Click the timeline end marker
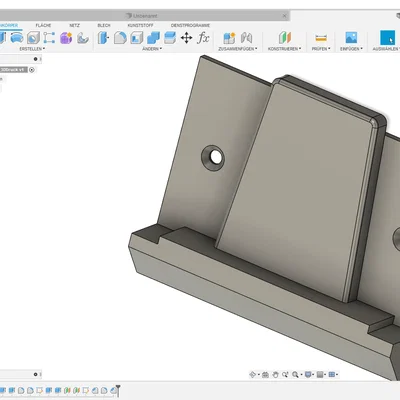This screenshot has height=400, width=400. click(x=118, y=390)
